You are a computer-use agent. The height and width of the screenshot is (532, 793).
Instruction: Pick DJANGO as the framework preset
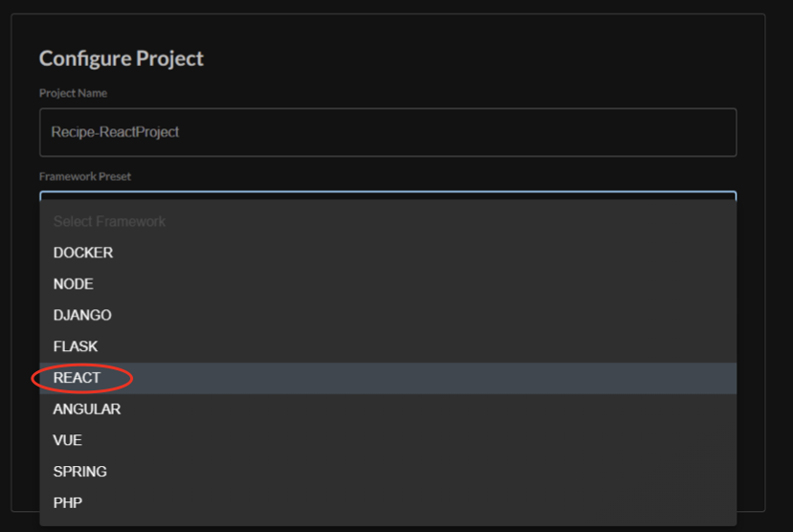coord(82,315)
